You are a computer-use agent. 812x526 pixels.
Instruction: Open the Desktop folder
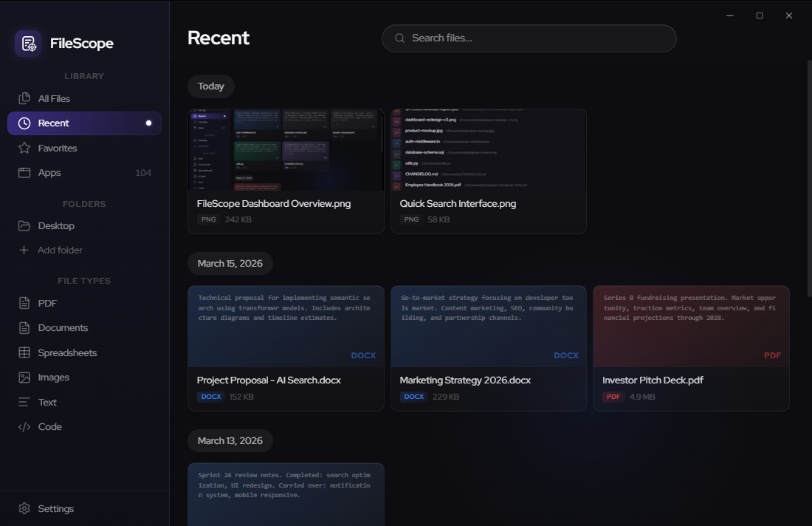tap(56, 225)
